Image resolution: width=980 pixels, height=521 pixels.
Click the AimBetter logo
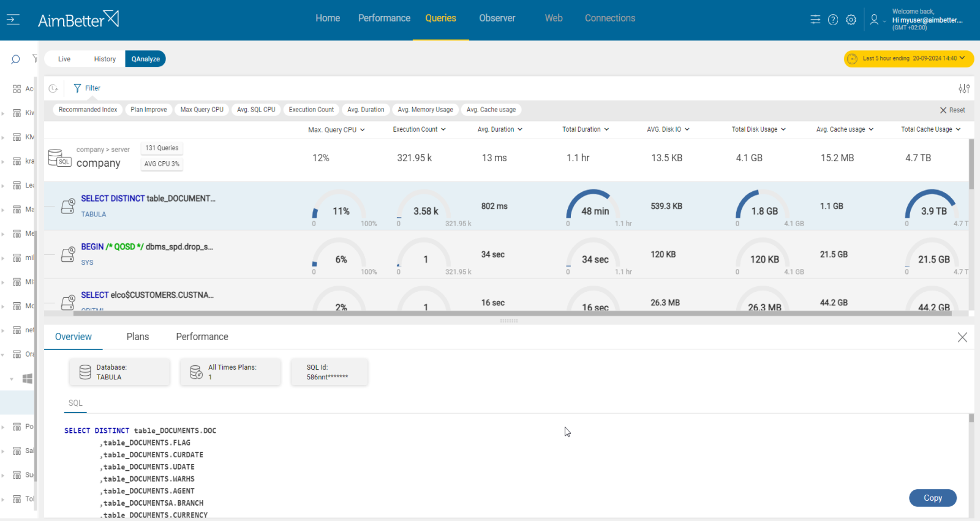click(78, 19)
